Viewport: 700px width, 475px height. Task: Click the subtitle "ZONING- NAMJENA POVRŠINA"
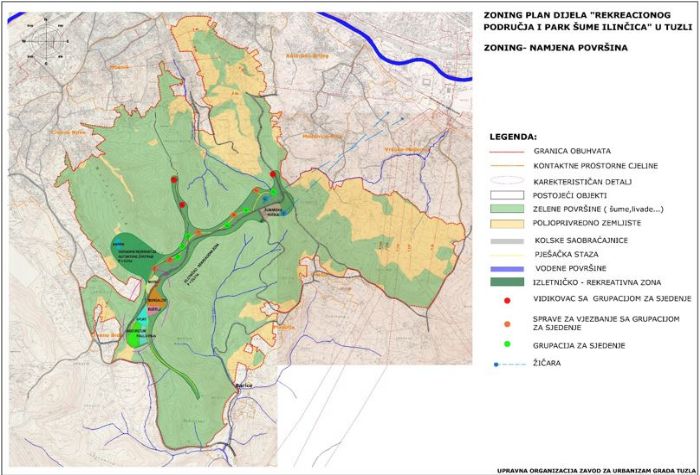point(555,47)
